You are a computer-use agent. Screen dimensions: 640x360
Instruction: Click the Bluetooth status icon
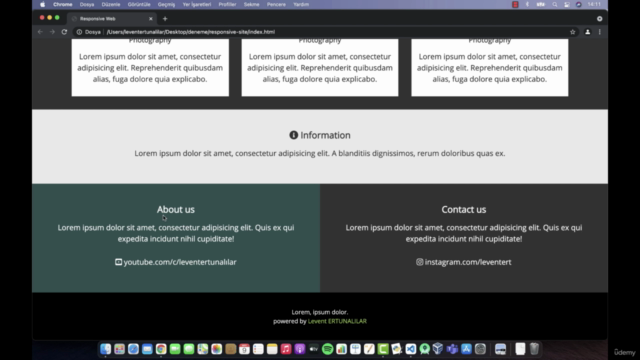(527, 4)
